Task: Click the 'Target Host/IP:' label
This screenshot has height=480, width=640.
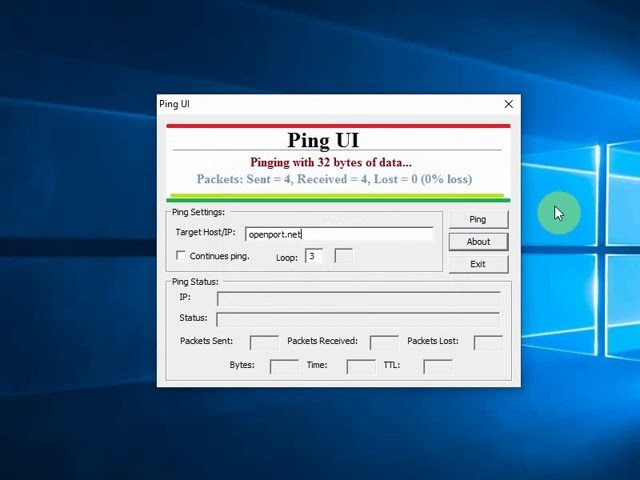Action: 205,232
